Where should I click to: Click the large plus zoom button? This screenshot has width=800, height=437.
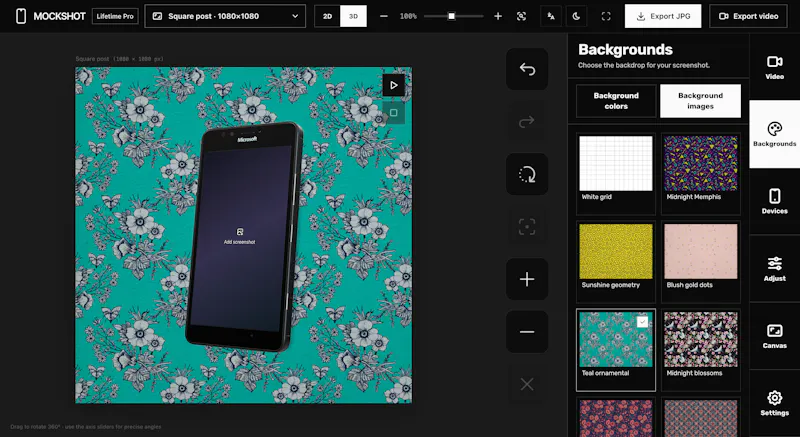[527, 279]
